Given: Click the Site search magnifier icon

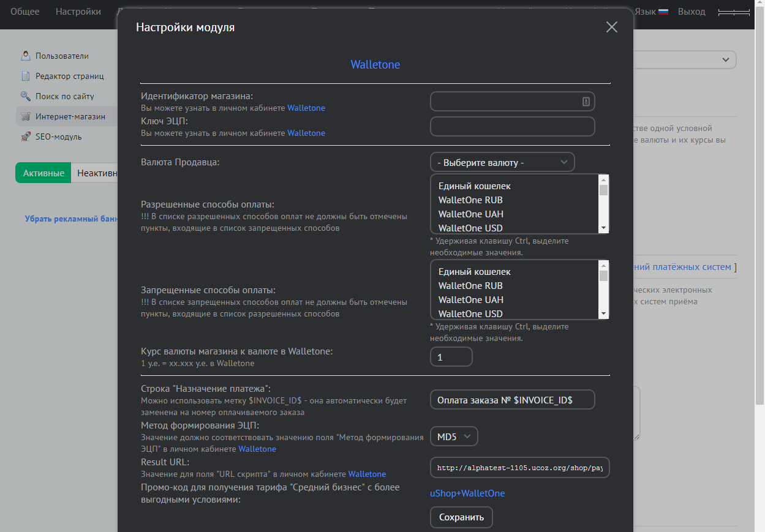Looking at the screenshot, I should point(26,96).
